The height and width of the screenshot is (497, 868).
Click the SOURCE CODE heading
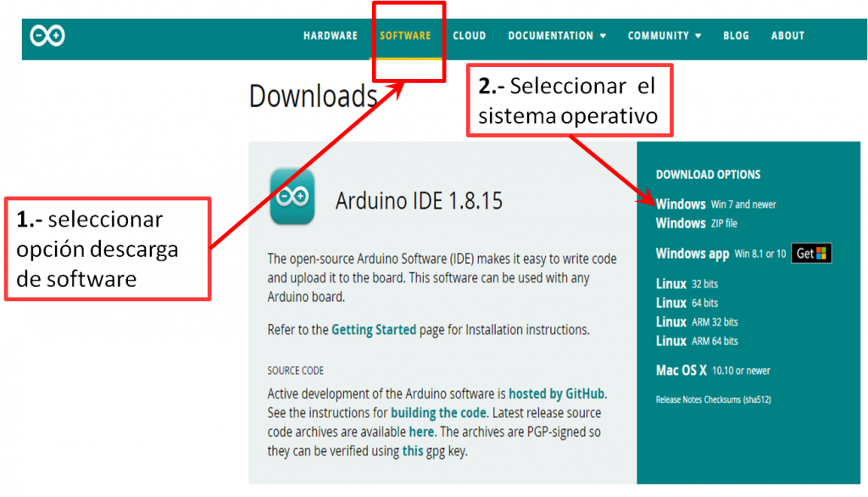click(296, 371)
